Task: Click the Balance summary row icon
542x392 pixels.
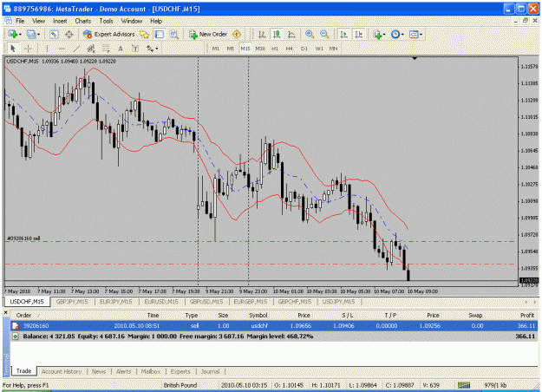Action: (x=16, y=336)
